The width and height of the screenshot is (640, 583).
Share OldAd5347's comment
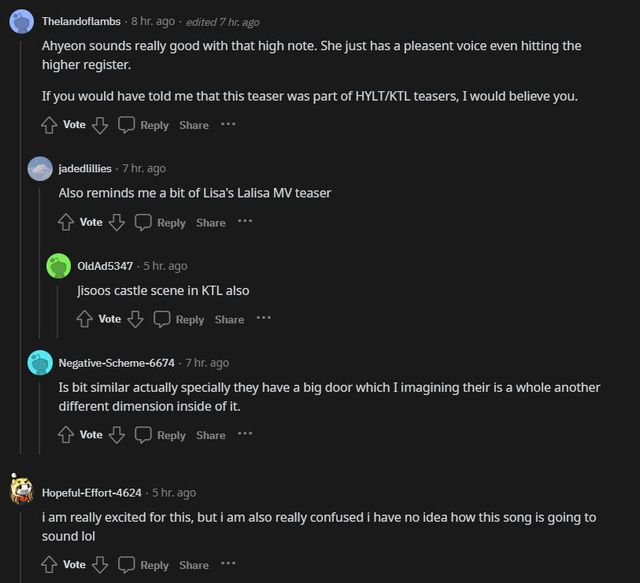pyautogui.click(x=229, y=319)
